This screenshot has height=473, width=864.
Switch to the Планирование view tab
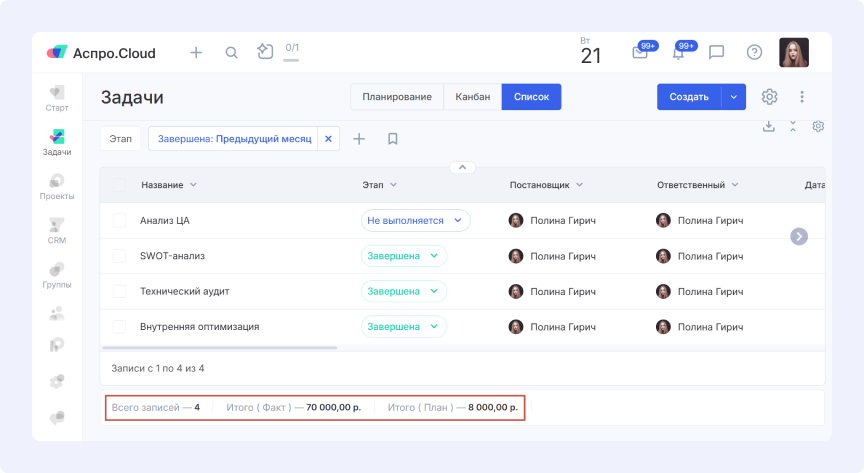(x=397, y=97)
